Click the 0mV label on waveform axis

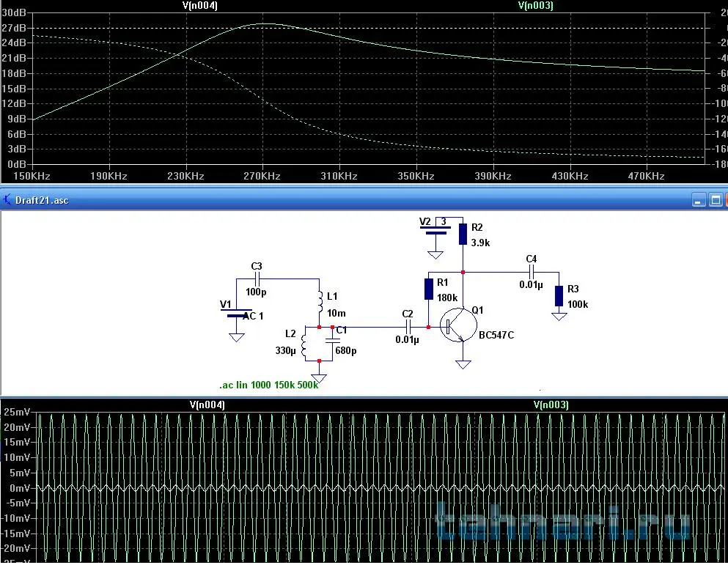click(20, 488)
